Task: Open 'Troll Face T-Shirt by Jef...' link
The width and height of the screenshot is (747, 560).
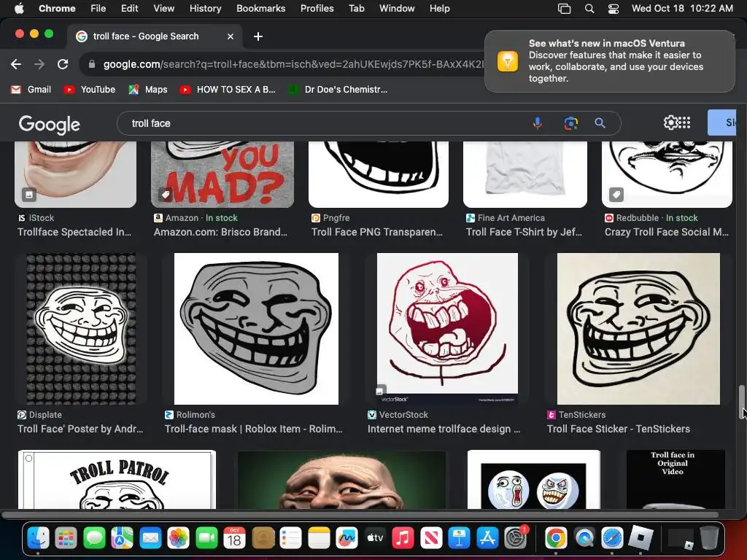Action: click(524, 232)
